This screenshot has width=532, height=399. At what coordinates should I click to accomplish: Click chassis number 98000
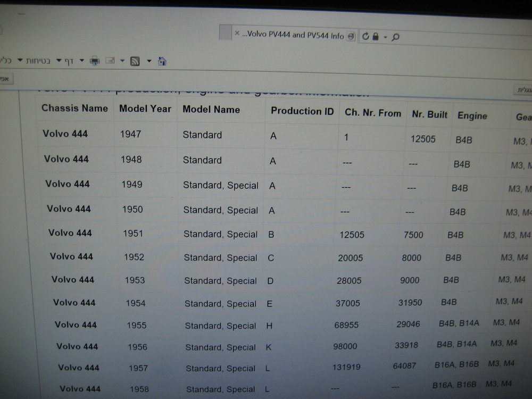pos(345,346)
